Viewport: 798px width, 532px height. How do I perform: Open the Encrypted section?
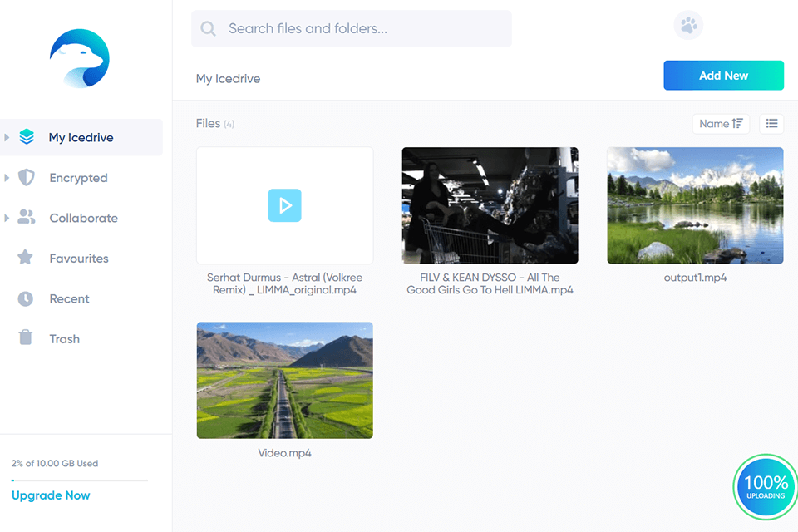tap(78, 178)
